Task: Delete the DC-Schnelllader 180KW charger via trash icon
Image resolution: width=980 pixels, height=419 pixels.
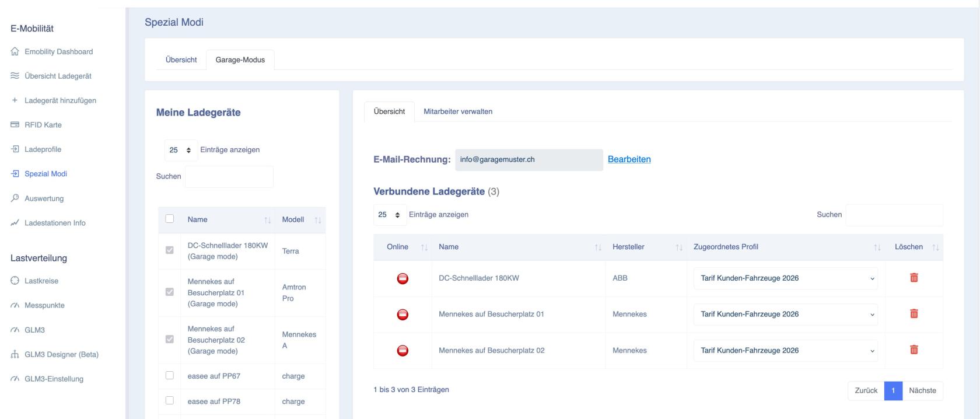Action: [914, 278]
